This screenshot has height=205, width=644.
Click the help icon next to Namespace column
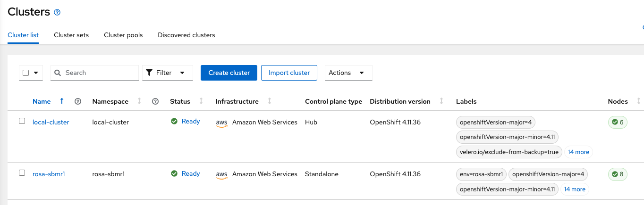coord(155,101)
